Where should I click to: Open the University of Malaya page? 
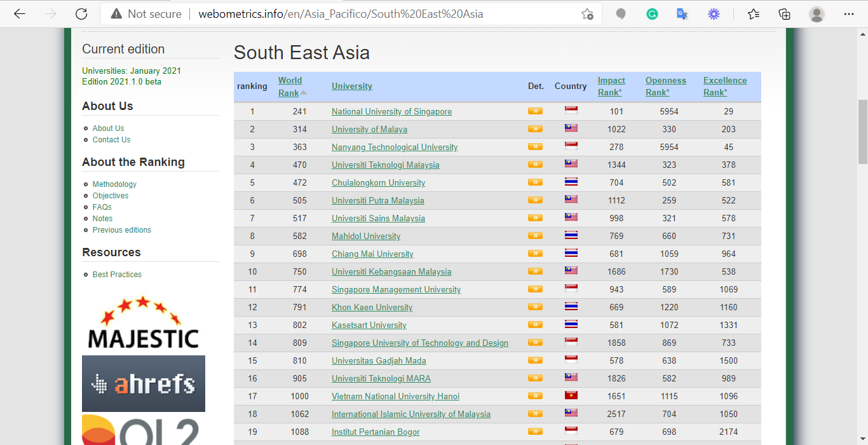tap(369, 129)
